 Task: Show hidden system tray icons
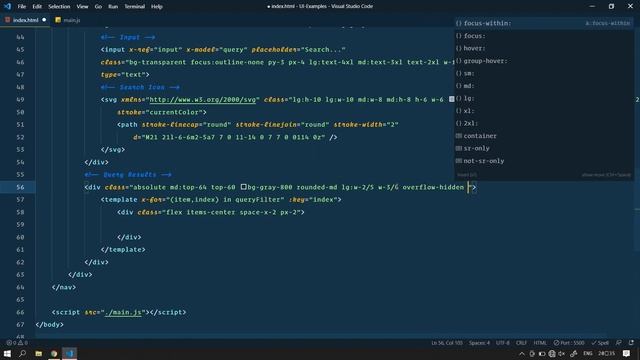(522, 354)
